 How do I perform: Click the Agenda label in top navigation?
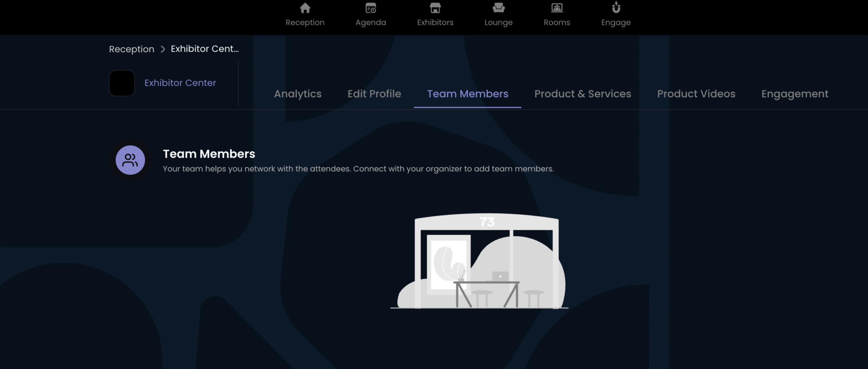pyautogui.click(x=371, y=23)
